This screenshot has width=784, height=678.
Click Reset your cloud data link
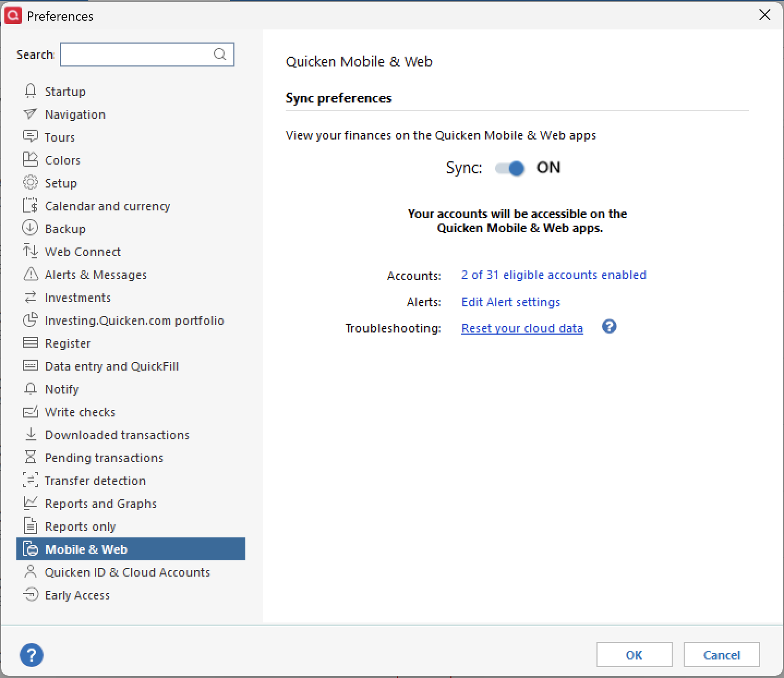click(522, 328)
